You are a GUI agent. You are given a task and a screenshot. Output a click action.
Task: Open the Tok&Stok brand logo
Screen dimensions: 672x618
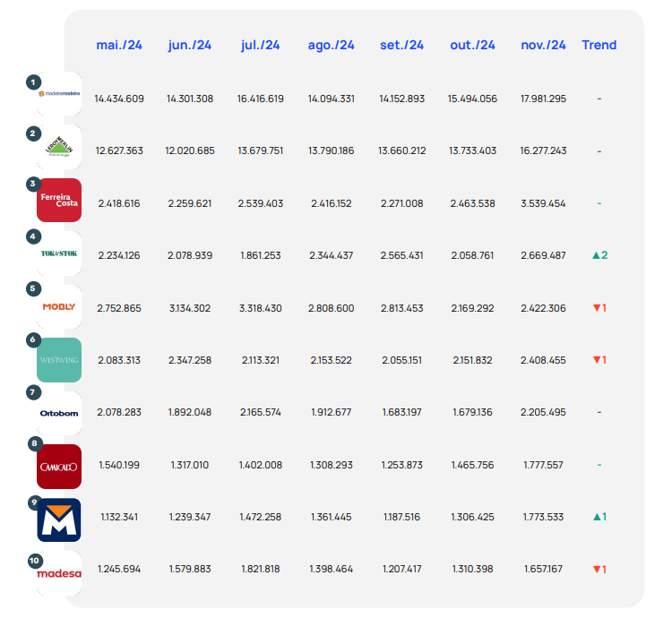(x=59, y=253)
